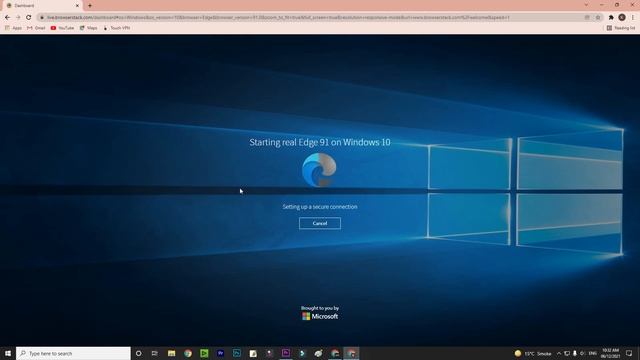Open the Apps bookmark shortcut
Image resolution: width=640 pixels, height=360 pixels.
click(13, 28)
